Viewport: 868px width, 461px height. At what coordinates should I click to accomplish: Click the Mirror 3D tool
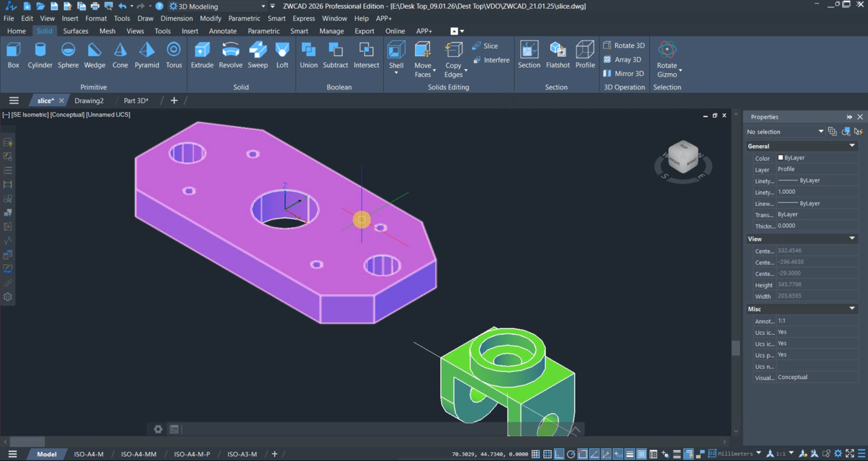pyautogui.click(x=623, y=74)
